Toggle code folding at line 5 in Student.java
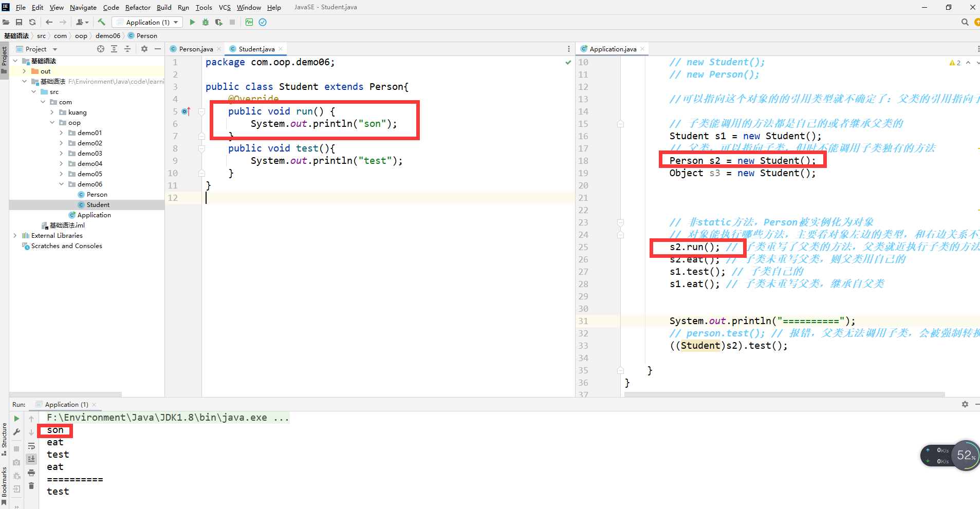This screenshot has width=980, height=509. (x=201, y=111)
